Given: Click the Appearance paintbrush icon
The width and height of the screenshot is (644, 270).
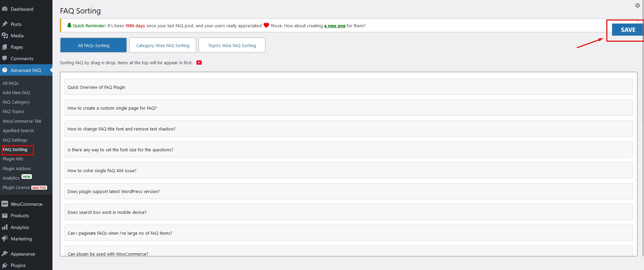Looking at the screenshot, I should pos(5,254).
